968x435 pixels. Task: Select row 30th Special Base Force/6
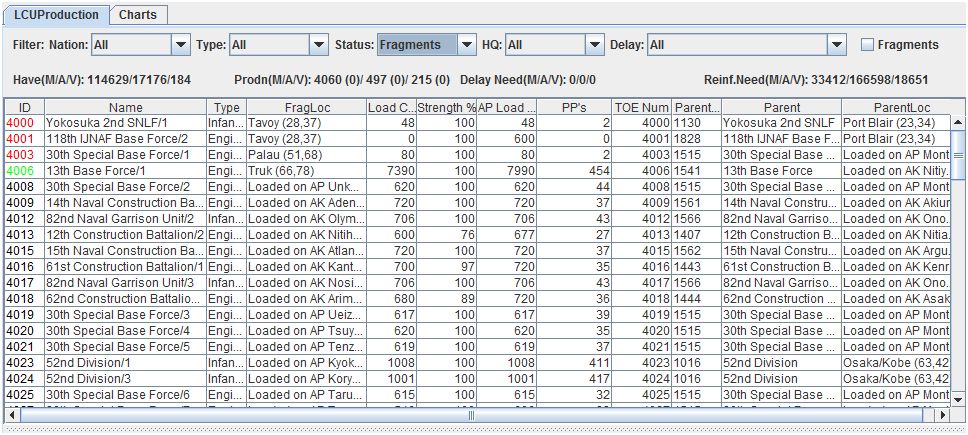pos(477,395)
